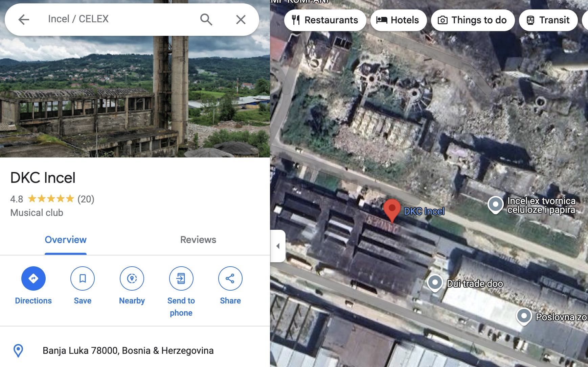
Task: Click the Musical club category
Action: [37, 213]
